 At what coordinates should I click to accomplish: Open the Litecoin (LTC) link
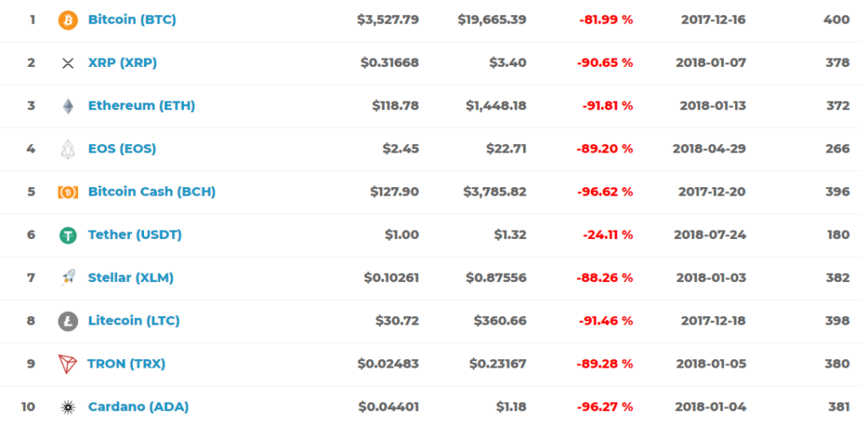pyautogui.click(x=134, y=321)
